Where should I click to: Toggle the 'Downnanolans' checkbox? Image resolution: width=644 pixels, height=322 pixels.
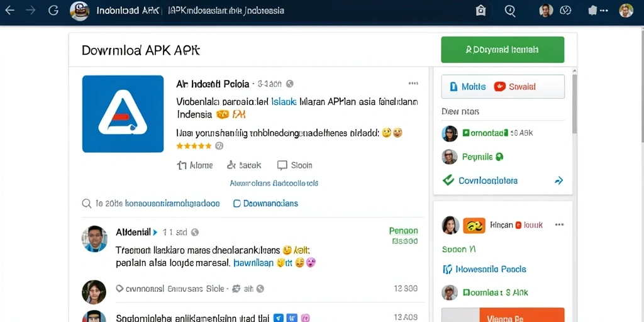236,203
